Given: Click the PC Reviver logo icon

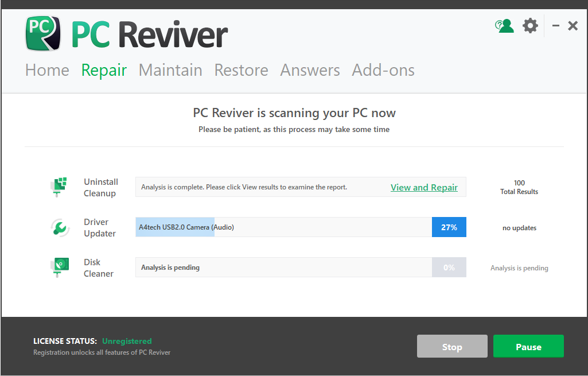Looking at the screenshot, I should [x=43, y=33].
